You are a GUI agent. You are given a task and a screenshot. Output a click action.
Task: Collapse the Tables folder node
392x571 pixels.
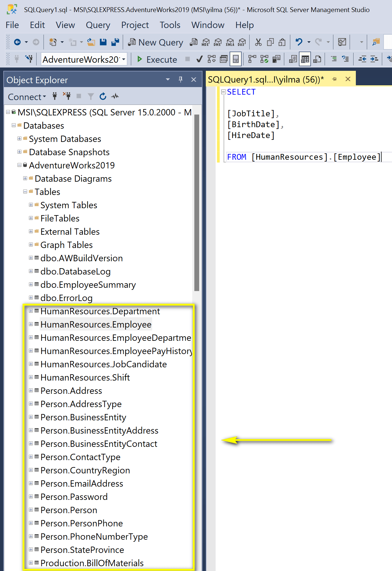coord(25,192)
